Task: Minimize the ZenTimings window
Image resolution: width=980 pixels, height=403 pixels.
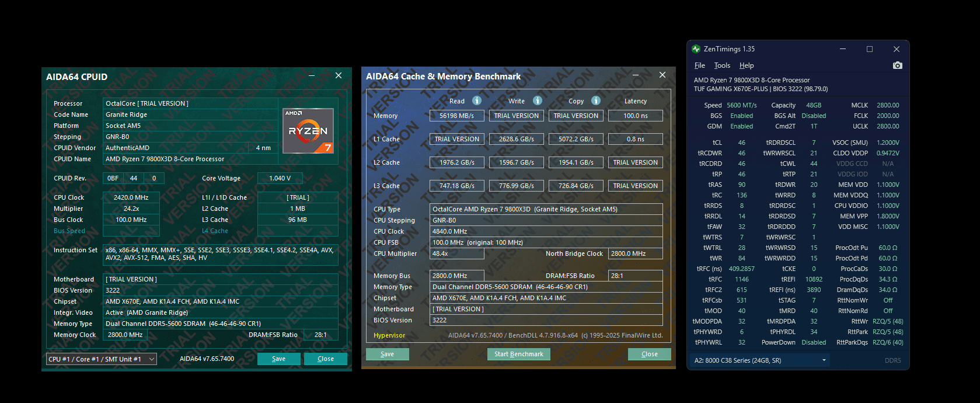Action: (843, 49)
